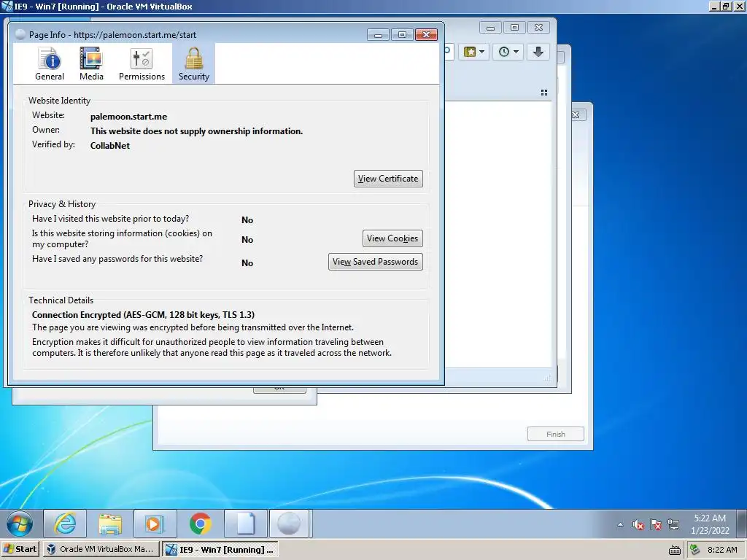This screenshot has width=747, height=560.
Task: Open the General tab in Page Info
Action: (x=50, y=64)
